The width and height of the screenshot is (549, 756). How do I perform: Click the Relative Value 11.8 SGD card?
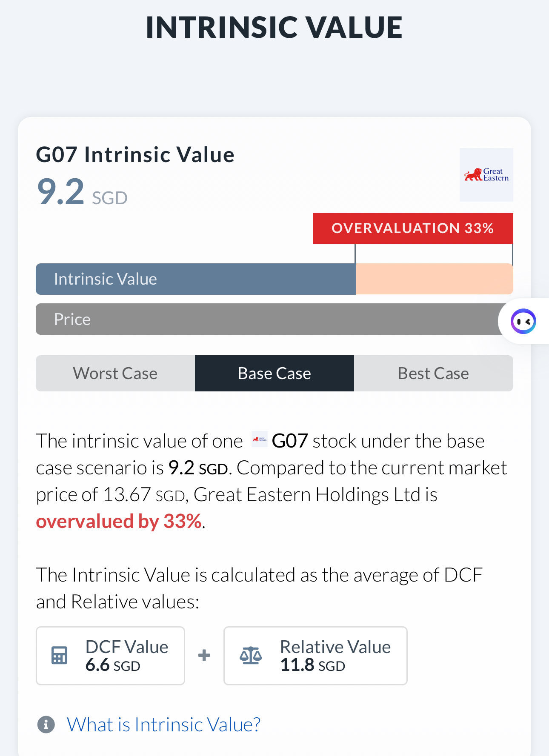(x=315, y=656)
